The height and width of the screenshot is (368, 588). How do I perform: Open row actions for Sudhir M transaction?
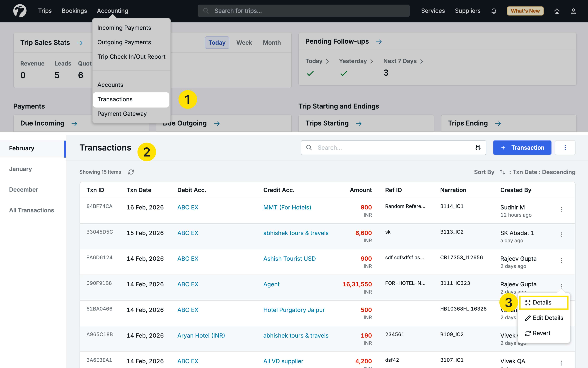[x=561, y=209]
